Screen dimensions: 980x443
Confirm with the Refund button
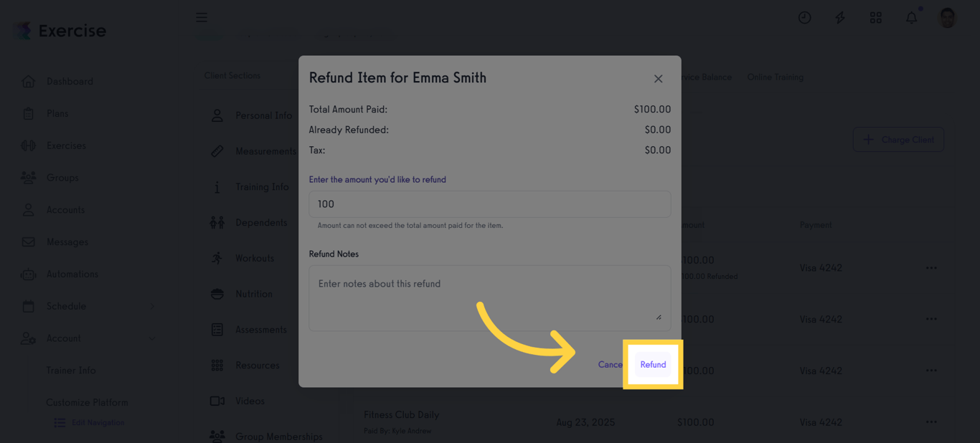coord(652,364)
